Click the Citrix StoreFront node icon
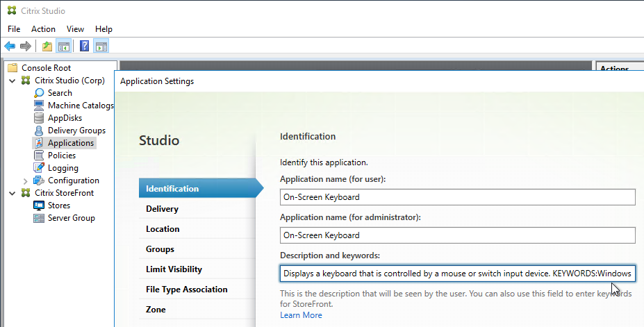Viewport: 644px width, 327px height. pyautogui.click(x=26, y=193)
